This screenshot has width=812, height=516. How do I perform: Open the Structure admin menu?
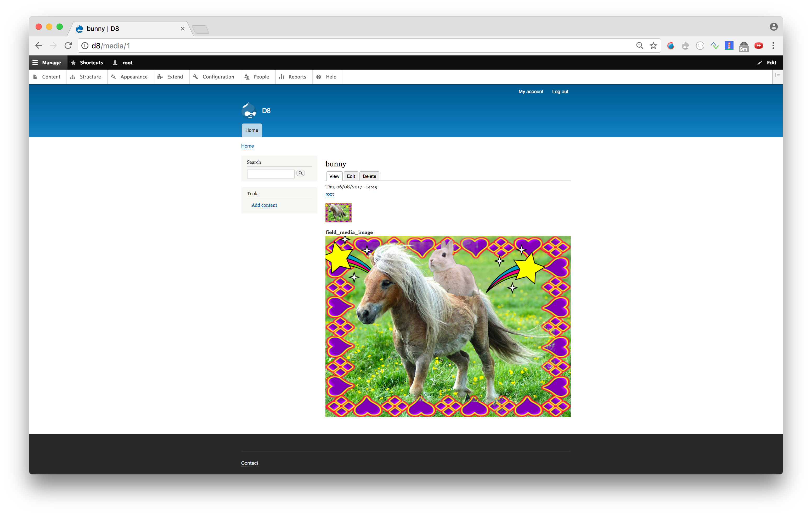coord(86,77)
